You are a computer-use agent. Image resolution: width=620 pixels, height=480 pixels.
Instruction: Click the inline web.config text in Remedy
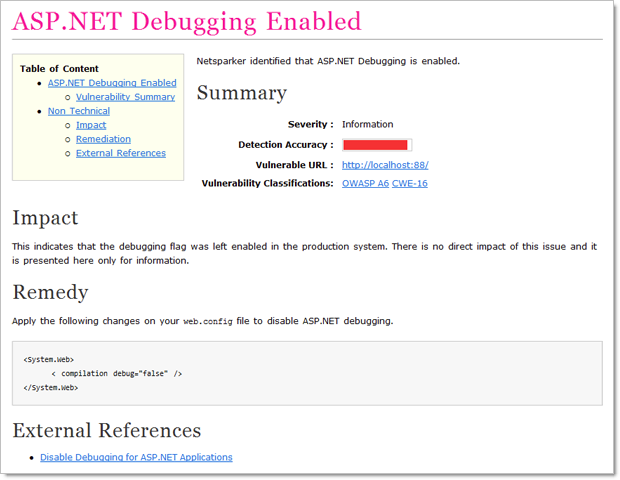coord(208,321)
